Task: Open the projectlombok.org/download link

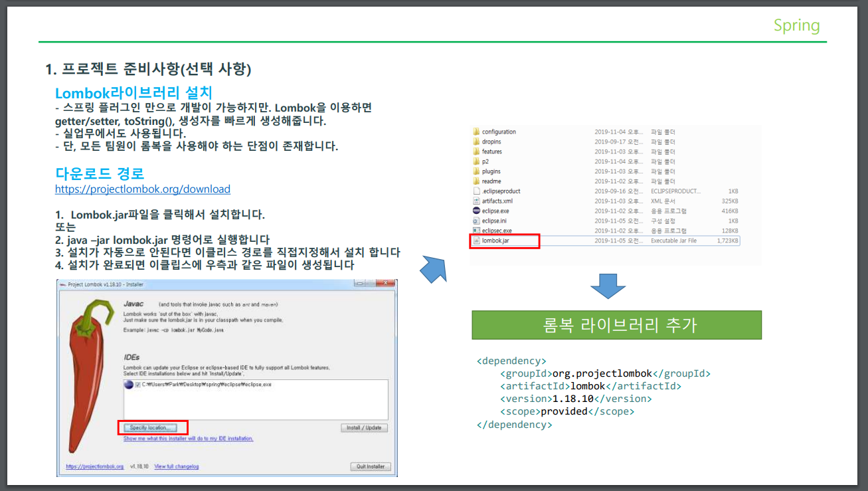Action: click(x=143, y=189)
